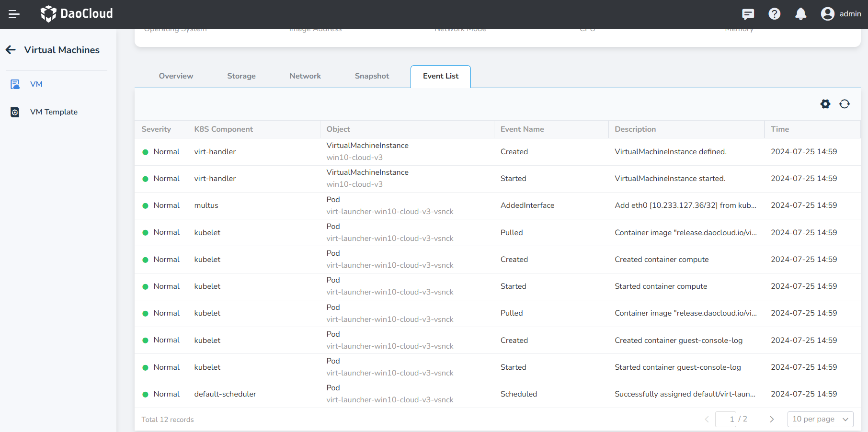Expand the 10 per page dropdown
Viewport: 868px width, 432px height.
(820, 419)
